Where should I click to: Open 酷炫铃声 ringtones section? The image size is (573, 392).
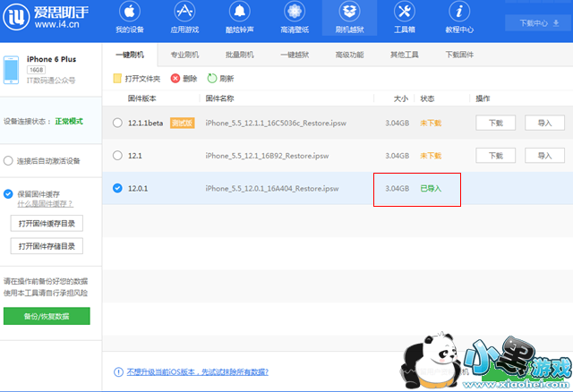(240, 18)
